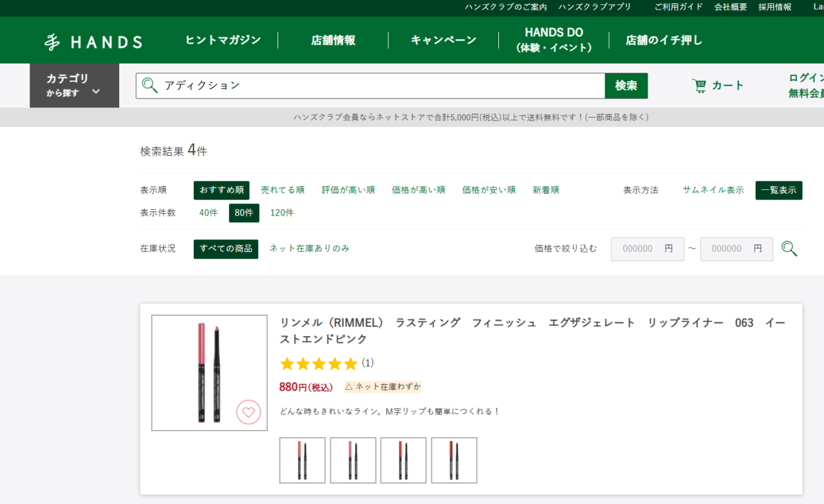The width and height of the screenshot is (824, 504).
Task: Click the (1) review count
Action: click(368, 364)
